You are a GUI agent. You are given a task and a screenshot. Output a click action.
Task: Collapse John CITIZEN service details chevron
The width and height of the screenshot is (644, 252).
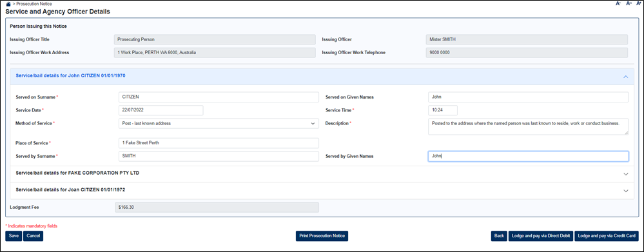tap(625, 76)
